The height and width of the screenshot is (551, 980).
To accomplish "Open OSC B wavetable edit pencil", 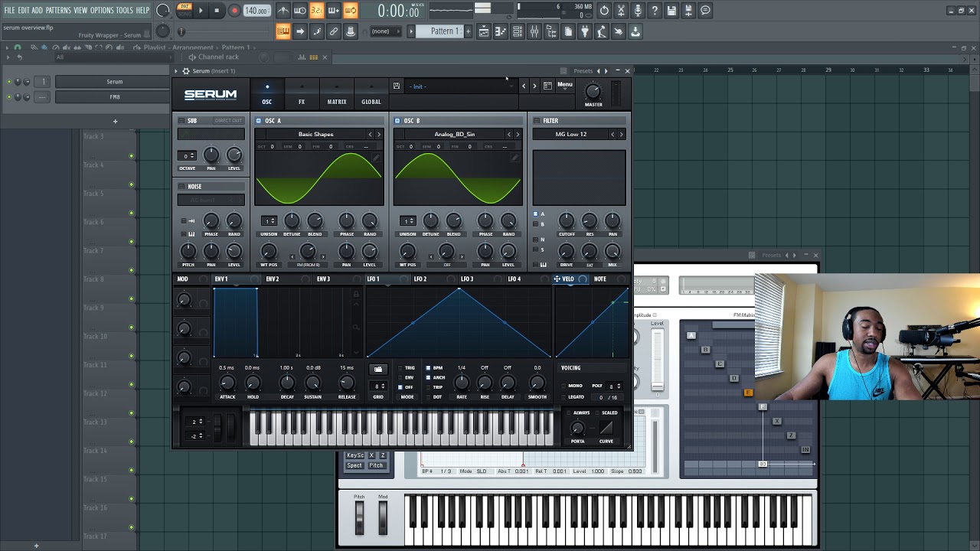I will click(x=514, y=157).
